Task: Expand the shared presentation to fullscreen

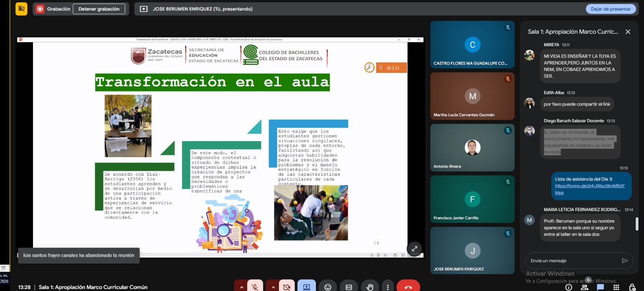Action: click(x=414, y=249)
